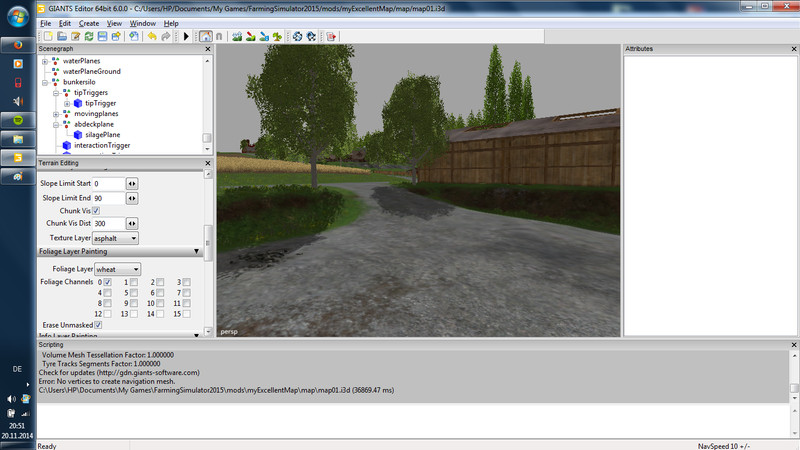
Task: Create a new scene file
Action: 48,36
